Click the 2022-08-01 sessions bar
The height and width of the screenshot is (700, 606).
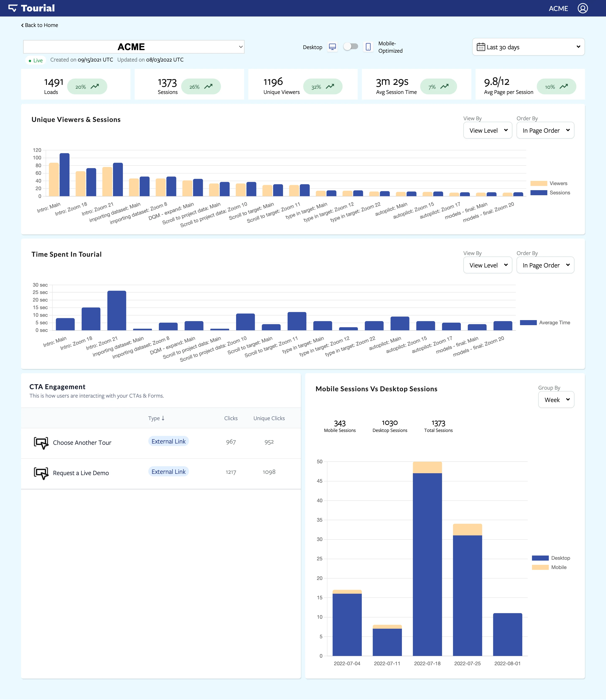(508, 634)
